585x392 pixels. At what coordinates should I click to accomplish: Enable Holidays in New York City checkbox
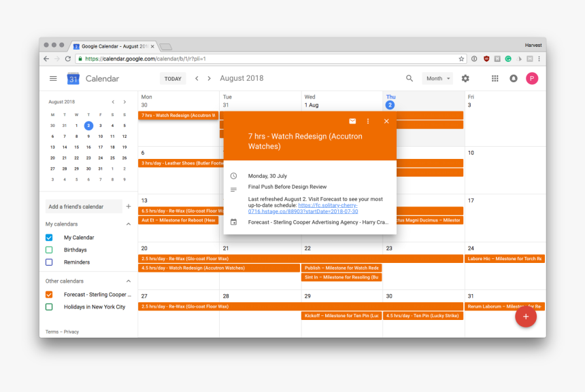pos(49,306)
